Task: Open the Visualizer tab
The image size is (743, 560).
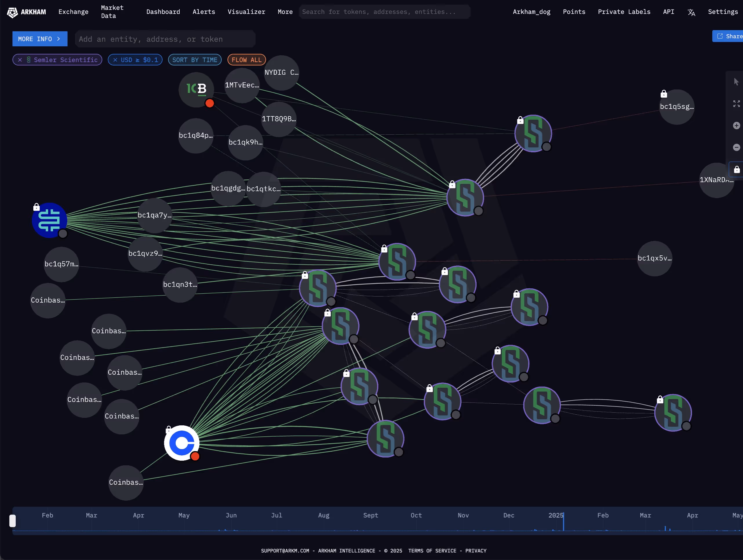Action: coord(246,12)
